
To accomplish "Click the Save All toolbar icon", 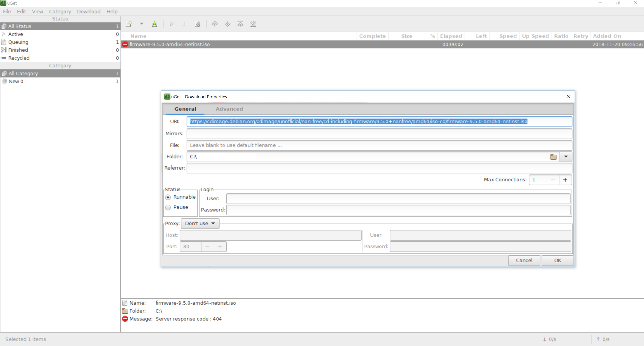I will [155, 24].
